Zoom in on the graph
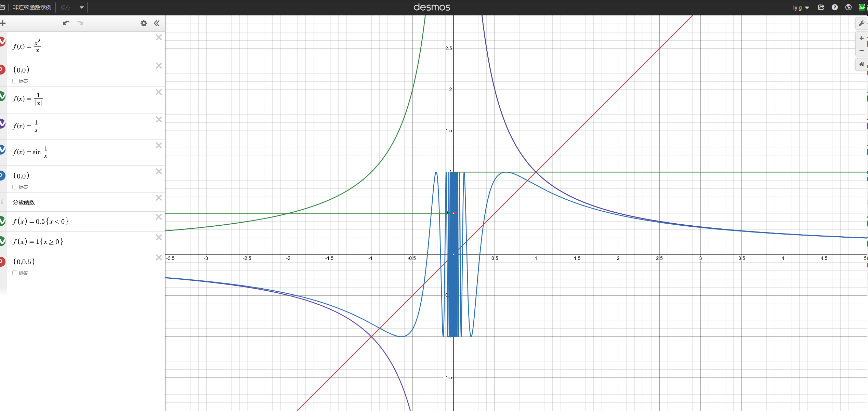 point(862,38)
